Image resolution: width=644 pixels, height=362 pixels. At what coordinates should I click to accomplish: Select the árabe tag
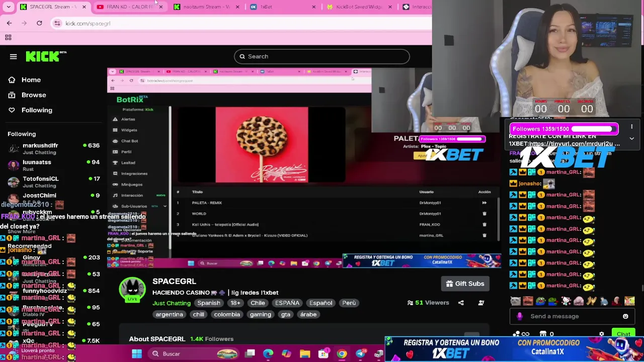308,314
